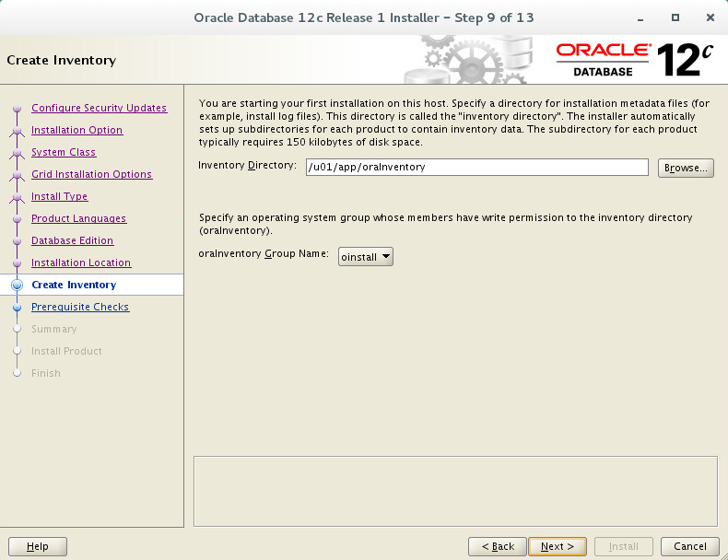
Task: Open Product Languages step
Action: [78, 218]
